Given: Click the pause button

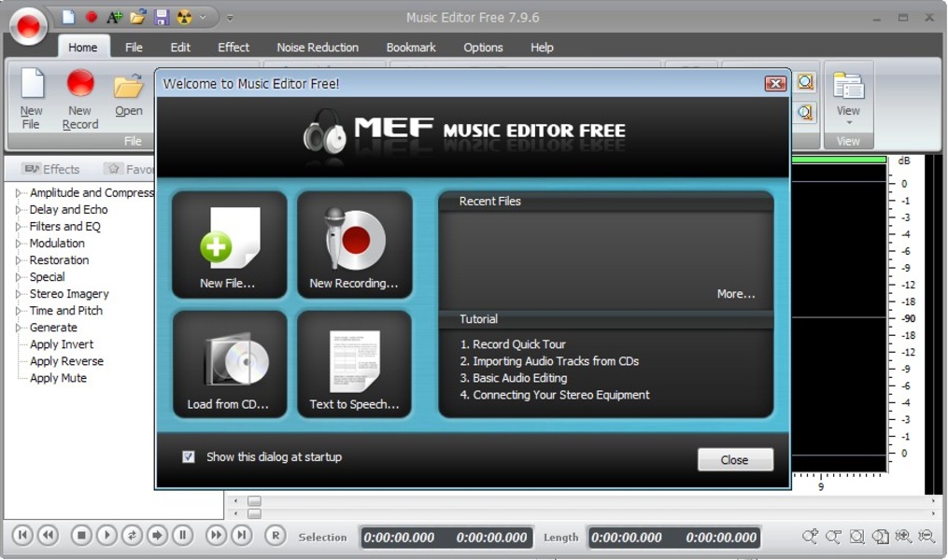Looking at the screenshot, I should 182,535.
